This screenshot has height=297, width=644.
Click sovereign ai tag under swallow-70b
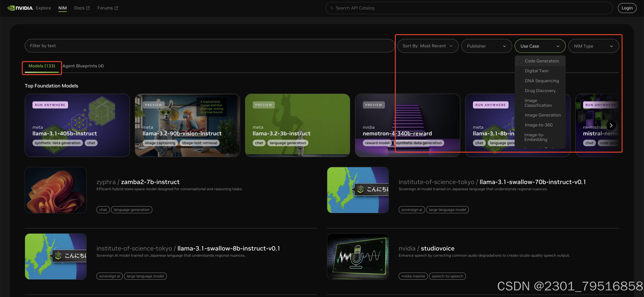[412, 210]
